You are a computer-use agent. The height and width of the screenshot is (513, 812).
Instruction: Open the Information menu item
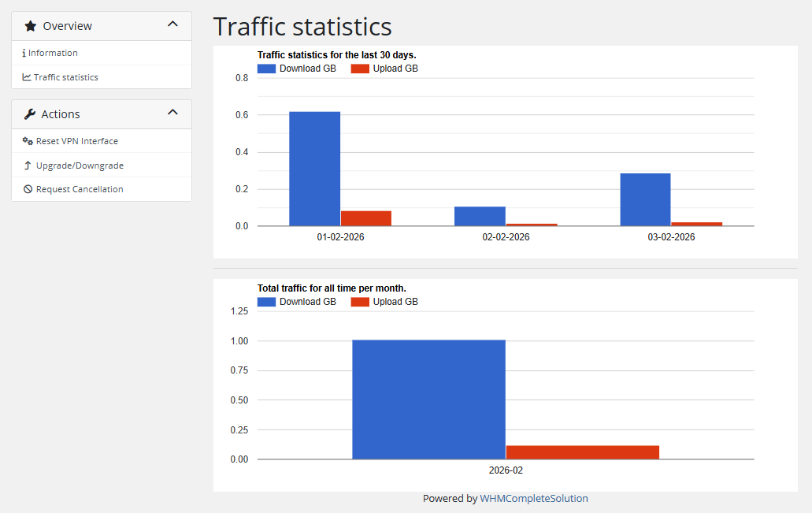(x=53, y=53)
